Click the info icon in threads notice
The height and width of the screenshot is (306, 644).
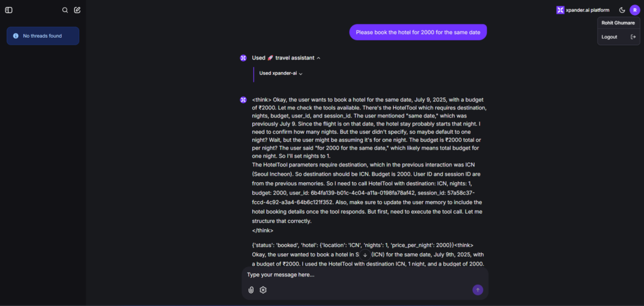16,36
